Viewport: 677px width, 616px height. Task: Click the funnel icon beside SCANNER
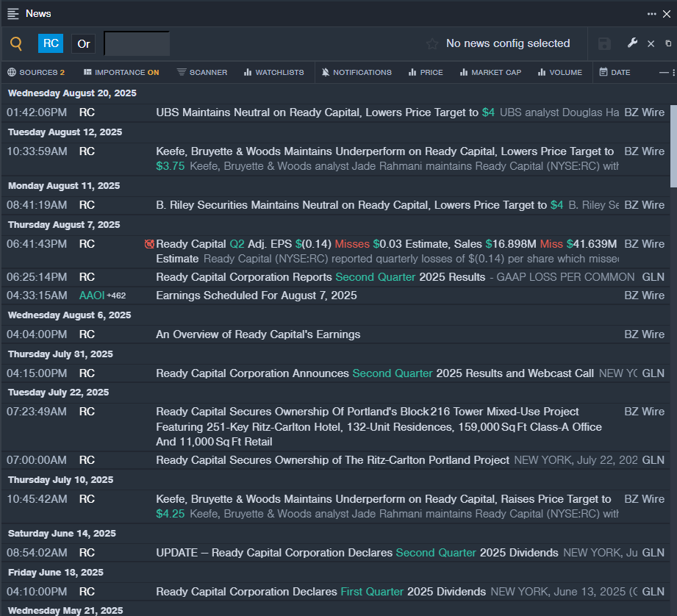pyautogui.click(x=182, y=71)
